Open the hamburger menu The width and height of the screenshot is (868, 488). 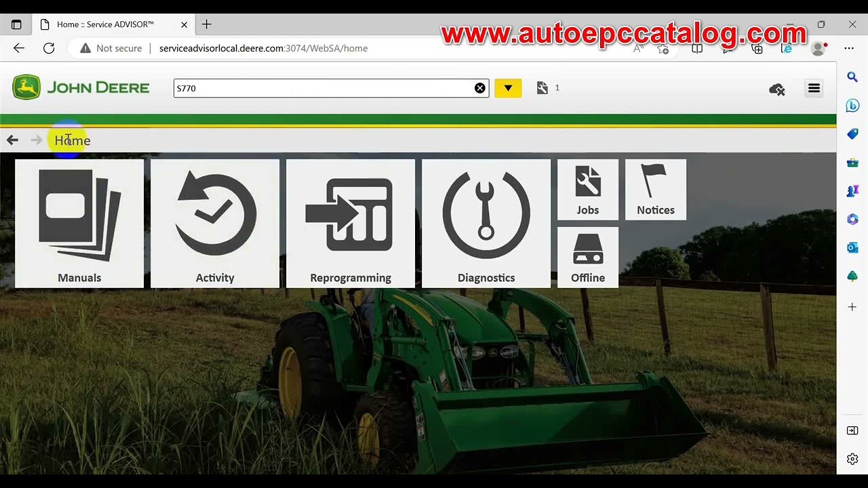coord(814,88)
